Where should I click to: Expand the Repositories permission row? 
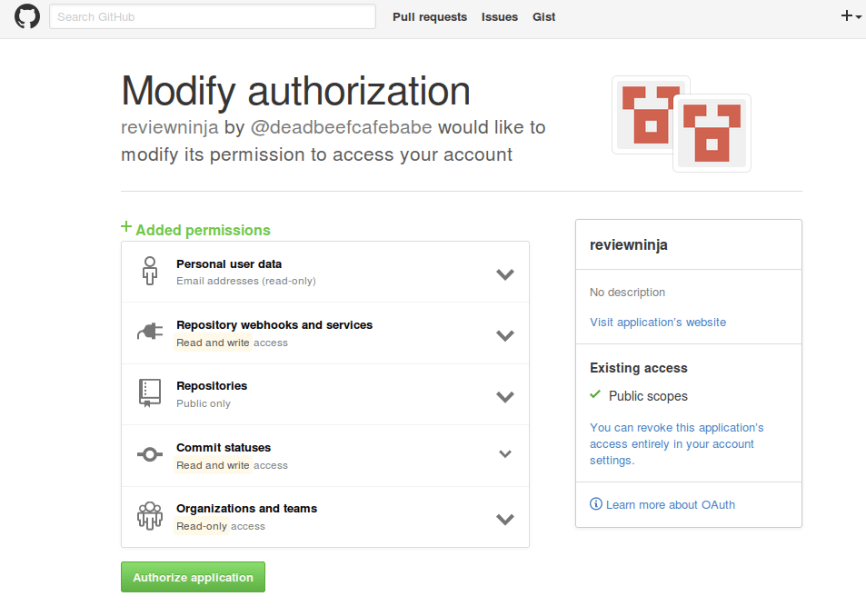coord(505,397)
